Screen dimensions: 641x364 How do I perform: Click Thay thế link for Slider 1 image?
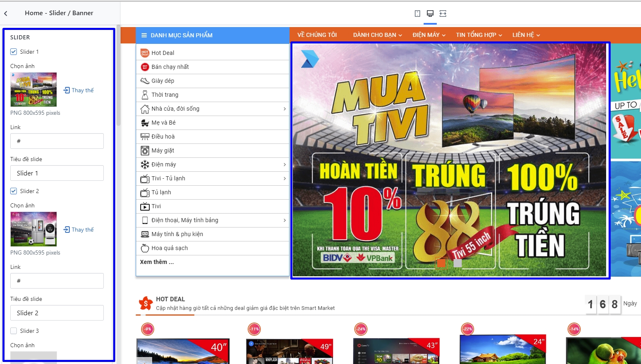point(83,90)
